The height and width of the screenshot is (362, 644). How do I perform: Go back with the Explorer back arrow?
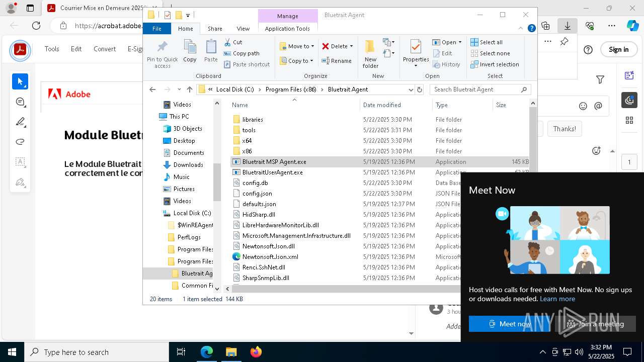[152, 89]
